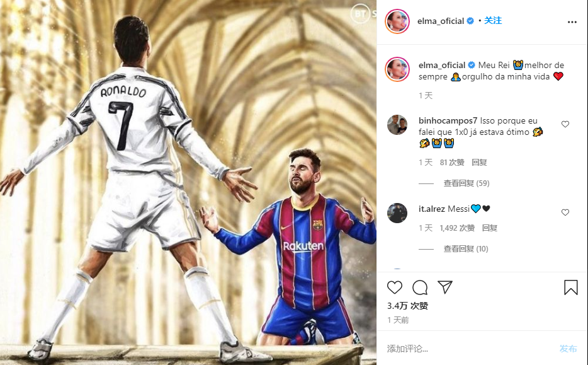
Task: Expand 59 replies under binhocampos7's comment
Action: (x=466, y=183)
